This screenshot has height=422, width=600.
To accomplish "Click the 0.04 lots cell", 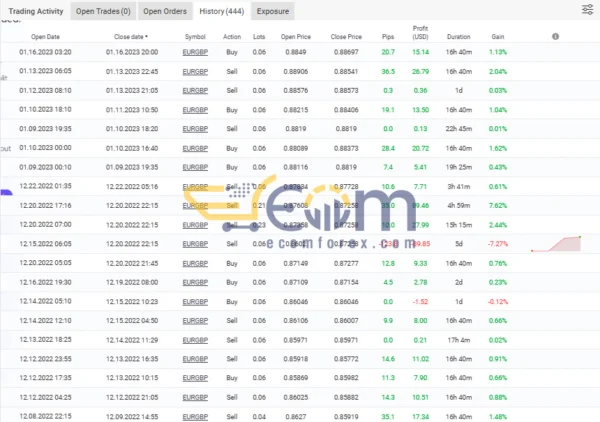I will (x=259, y=416).
